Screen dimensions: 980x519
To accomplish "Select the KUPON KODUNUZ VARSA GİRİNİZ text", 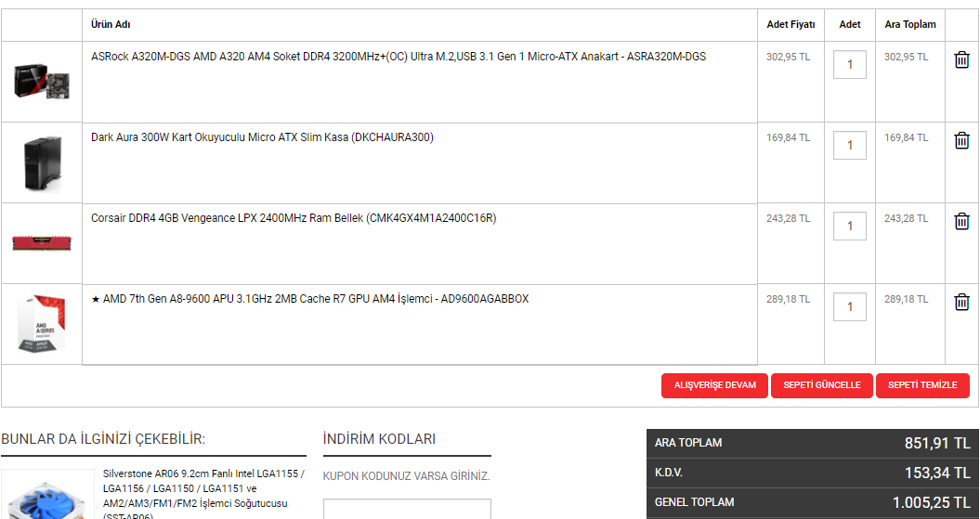I will pyautogui.click(x=406, y=476).
